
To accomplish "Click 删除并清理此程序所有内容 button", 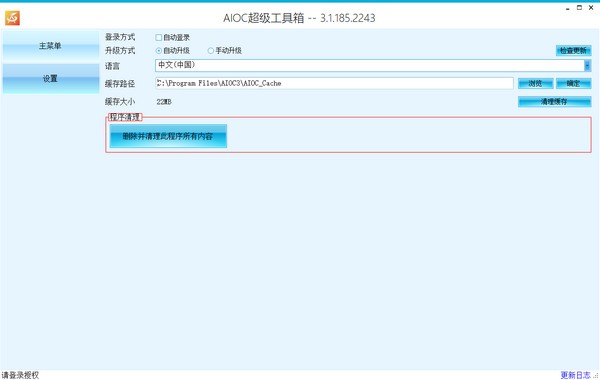I will coord(168,136).
